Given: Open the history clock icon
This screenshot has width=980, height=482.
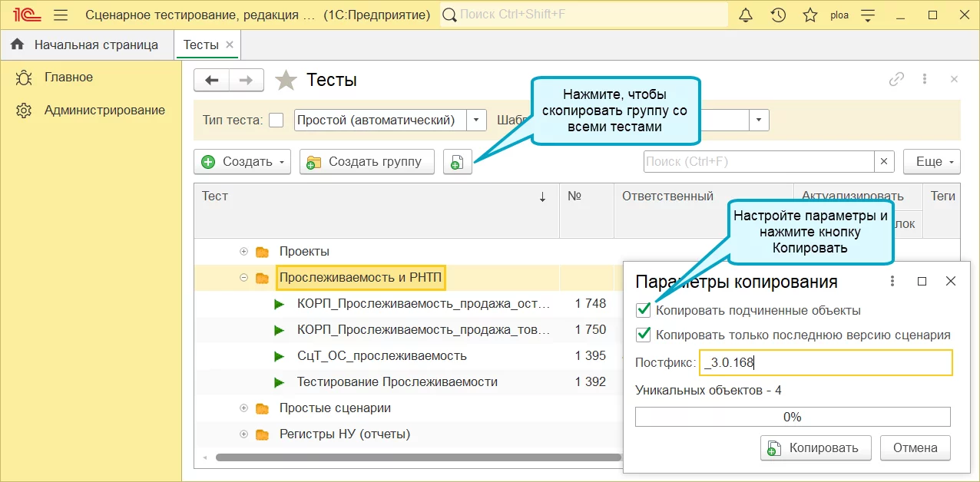Looking at the screenshot, I should coord(778,15).
